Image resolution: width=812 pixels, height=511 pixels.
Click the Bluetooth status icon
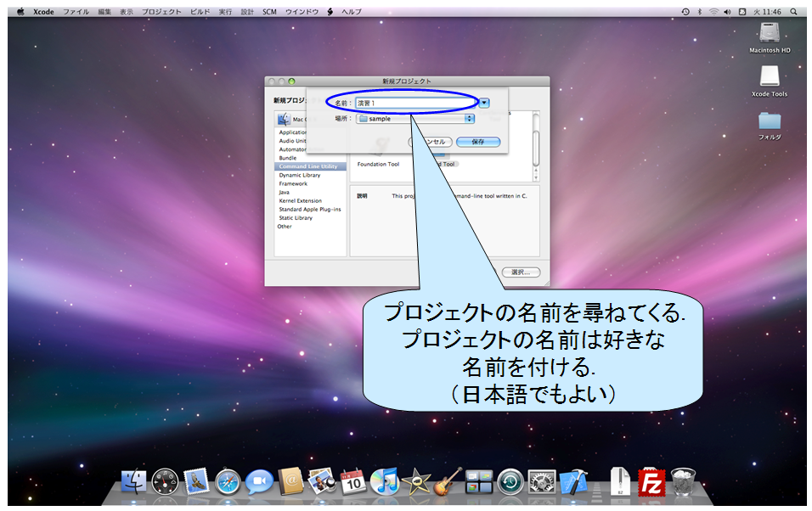click(x=700, y=11)
